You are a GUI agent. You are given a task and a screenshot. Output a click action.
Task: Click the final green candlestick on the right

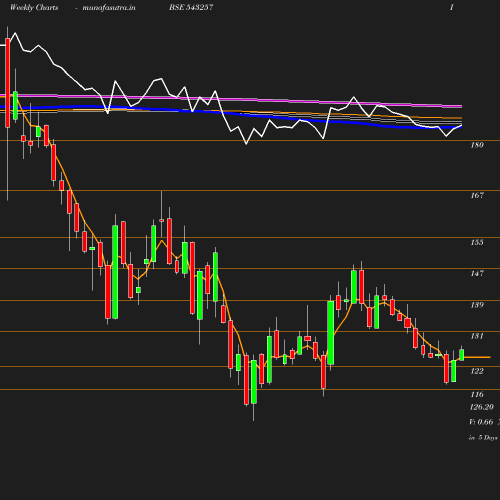click(x=462, y=354)
